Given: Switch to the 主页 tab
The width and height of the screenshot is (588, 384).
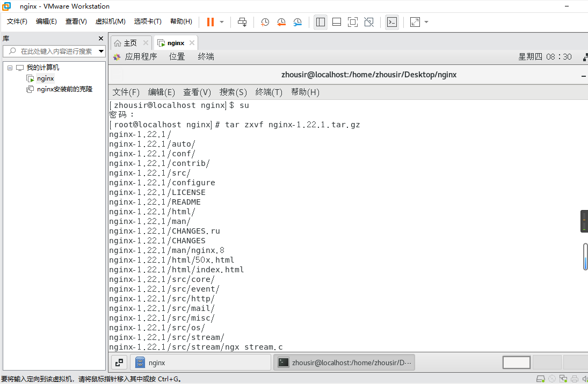Looking at the screenshot, I should [x=130, y=43].
